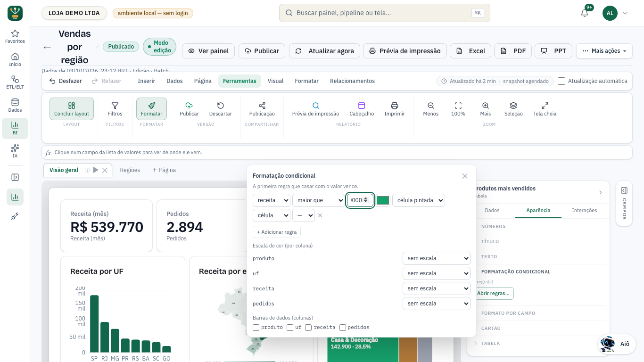Open the Dados sidebar section
644x362 pixels.
pyautogui.click(x=15, y=106)
